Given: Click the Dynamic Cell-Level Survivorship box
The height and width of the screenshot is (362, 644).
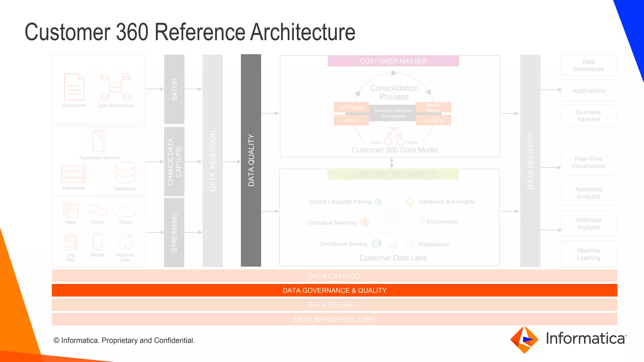Looking at the screenshot, I should (393, 113).
